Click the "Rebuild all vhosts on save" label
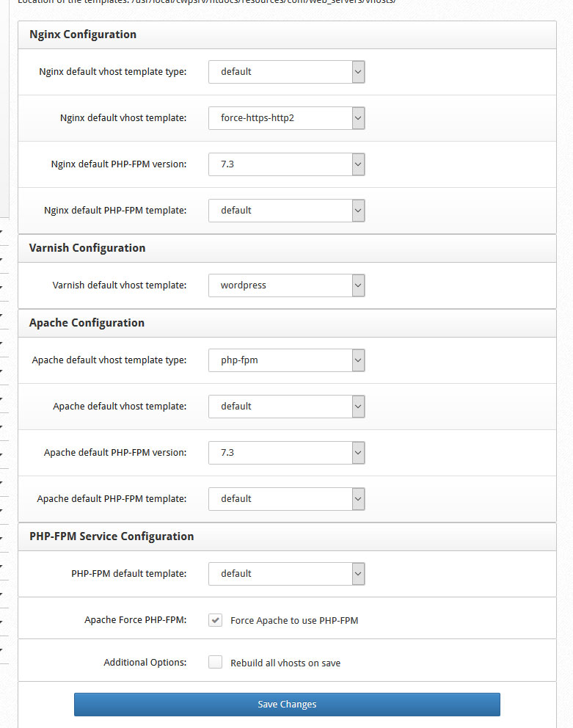The image size is (573, 728). click(x=285, y=663)
